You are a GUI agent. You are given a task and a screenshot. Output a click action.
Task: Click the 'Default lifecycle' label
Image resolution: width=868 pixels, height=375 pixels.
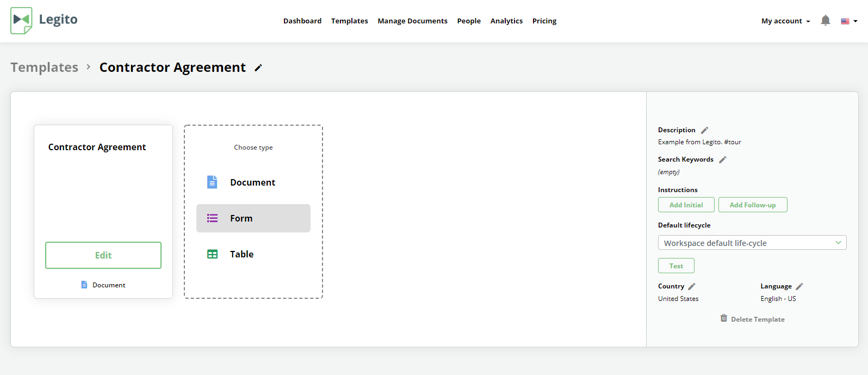tap(684, 225)
